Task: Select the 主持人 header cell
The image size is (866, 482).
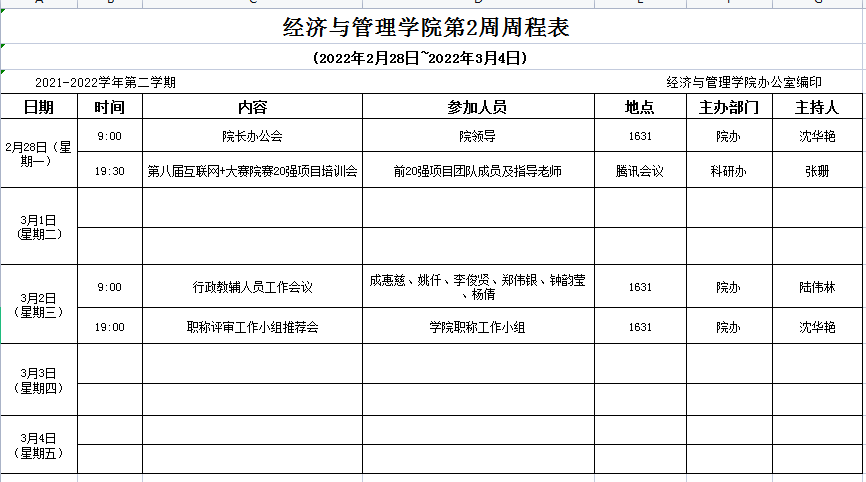Action: (817, 107)
